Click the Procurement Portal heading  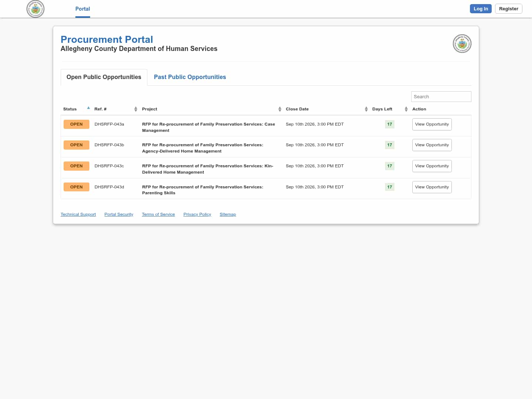107,40
